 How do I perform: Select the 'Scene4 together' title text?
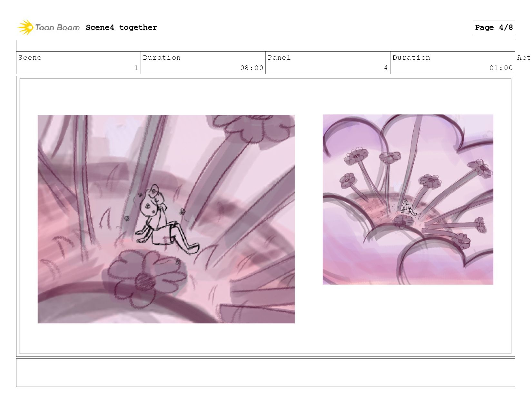[x=122, y=27]
